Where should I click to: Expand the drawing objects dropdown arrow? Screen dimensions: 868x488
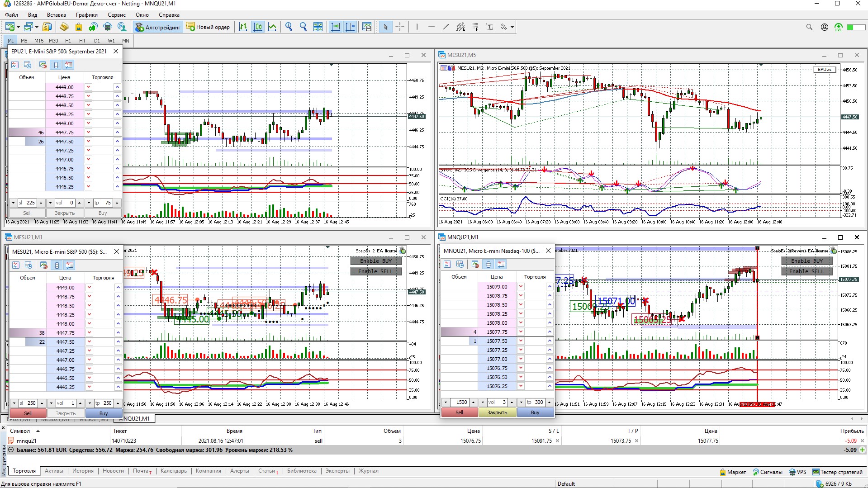tap(512, 27)
